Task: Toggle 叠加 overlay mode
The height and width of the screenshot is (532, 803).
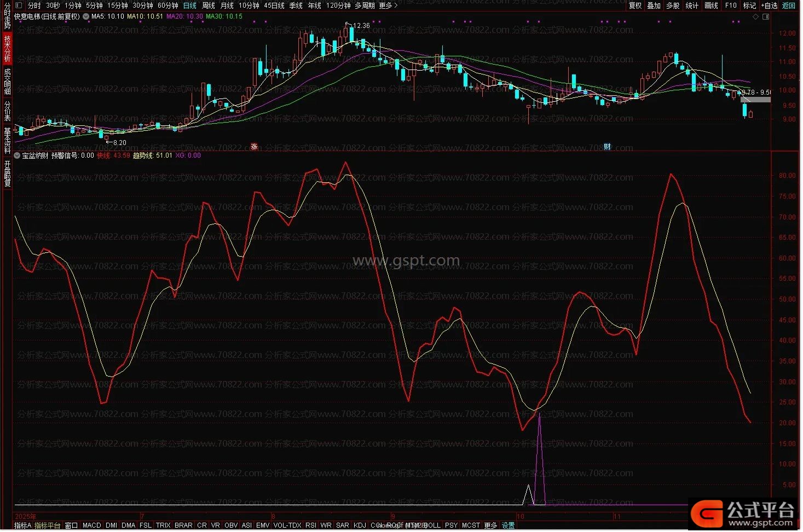Action: pyautogui.click(x=654, y=5)
